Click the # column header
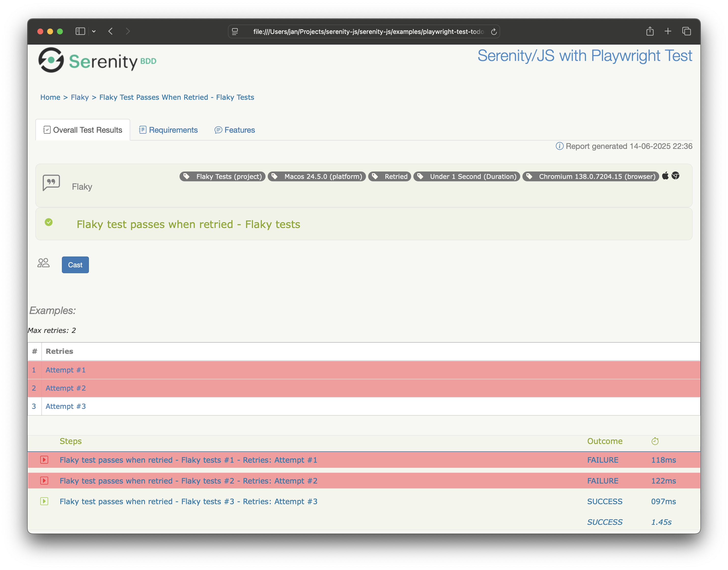This screenshot has height=570, width=728. [x=34, y=351]
